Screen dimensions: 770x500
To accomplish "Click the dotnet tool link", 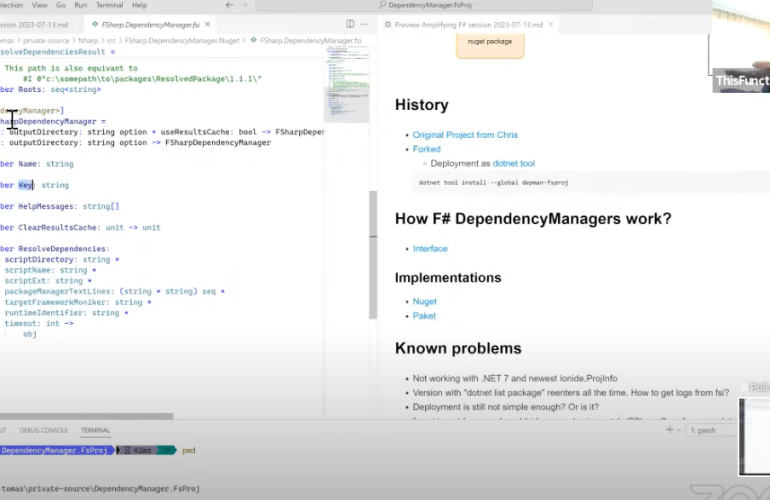I will point(514,163).
